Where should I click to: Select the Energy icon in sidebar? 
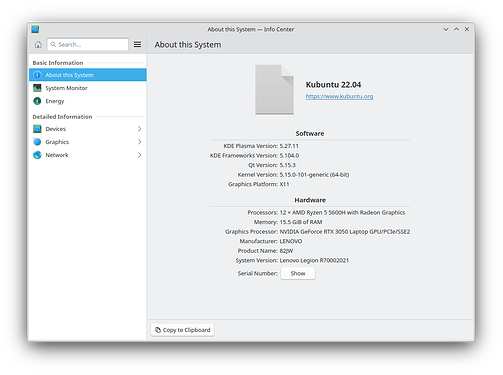coord(37,101)
